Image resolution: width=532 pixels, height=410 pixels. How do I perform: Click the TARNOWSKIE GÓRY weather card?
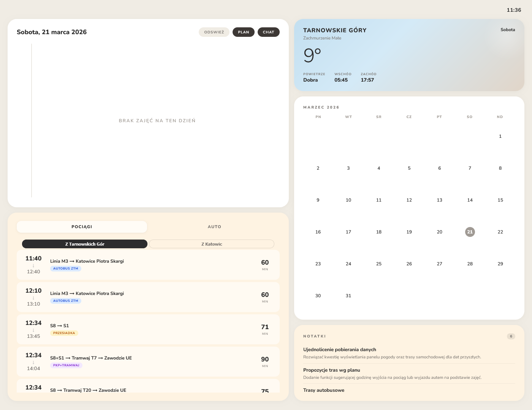tap(409, 55)
